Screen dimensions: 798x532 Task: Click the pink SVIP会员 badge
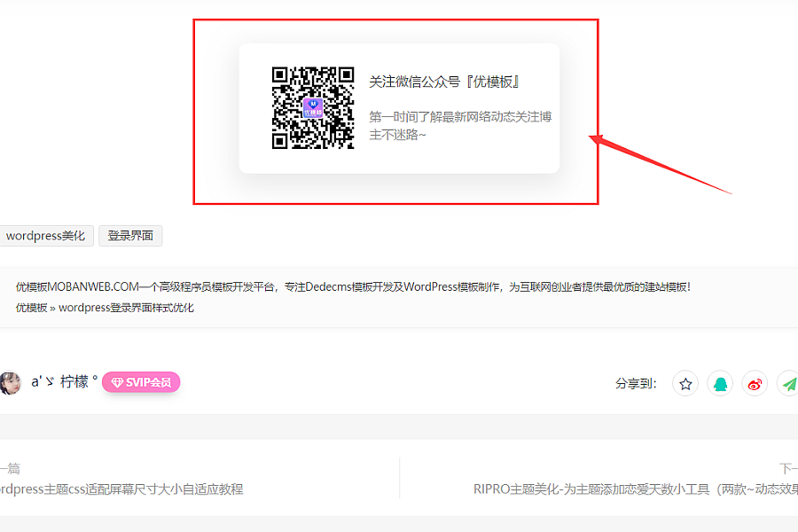(141, 382)
